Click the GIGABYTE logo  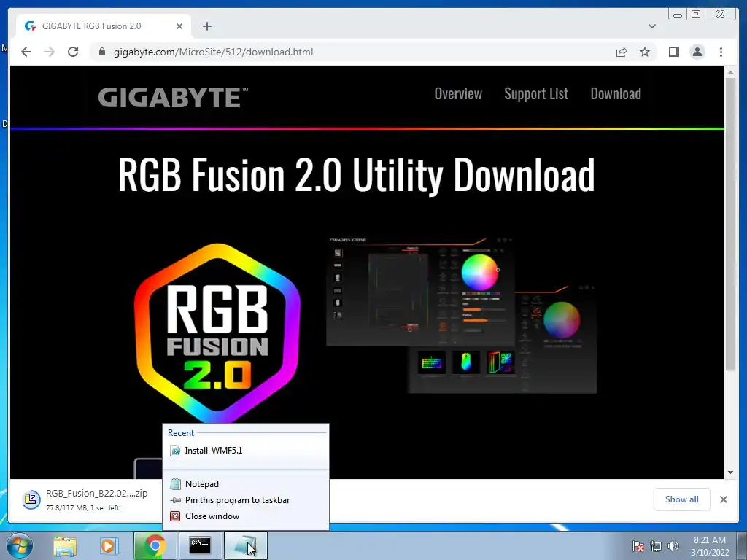click(x=174, y=97)
